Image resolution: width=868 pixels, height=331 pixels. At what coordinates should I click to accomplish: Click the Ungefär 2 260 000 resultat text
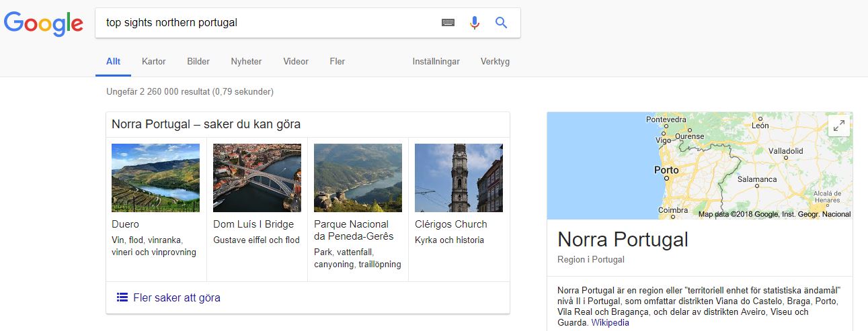(x=190, y=91)
